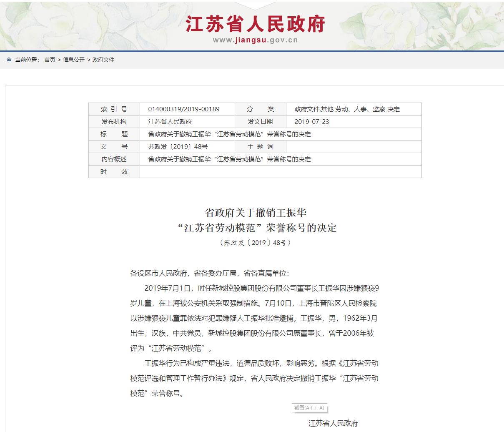This screenshot has width=504, height=432.
Task: Click the 截图(Alt + A) screenshot tooltip
Action: point(309,407)
